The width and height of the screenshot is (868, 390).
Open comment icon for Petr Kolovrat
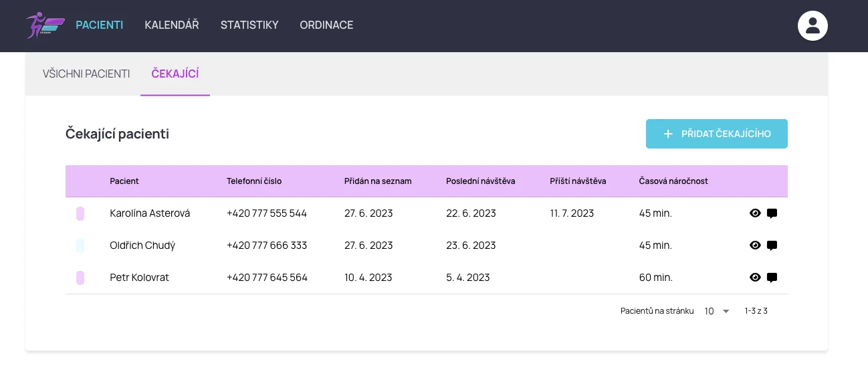coord(772,278)
